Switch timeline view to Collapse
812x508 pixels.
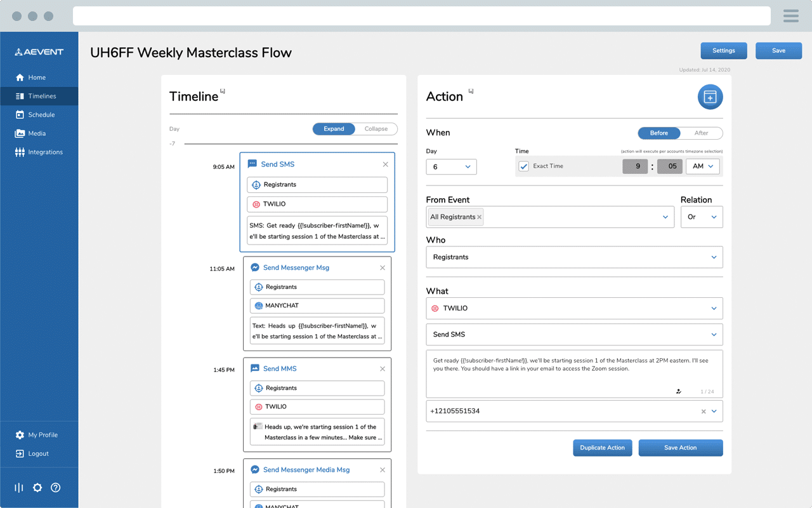coord(376,129)
